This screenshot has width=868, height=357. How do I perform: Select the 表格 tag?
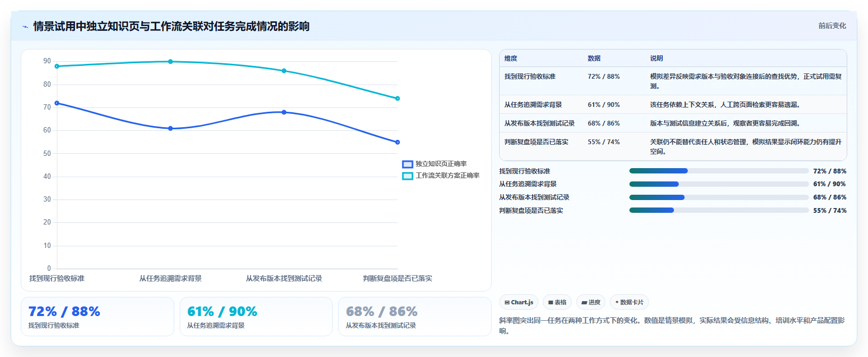pos(558,302)
